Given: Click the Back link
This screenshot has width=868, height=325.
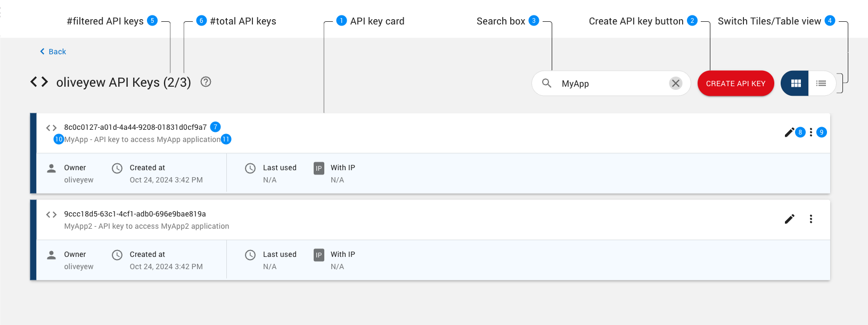Looking at the screenshot, I should point(53,52).
